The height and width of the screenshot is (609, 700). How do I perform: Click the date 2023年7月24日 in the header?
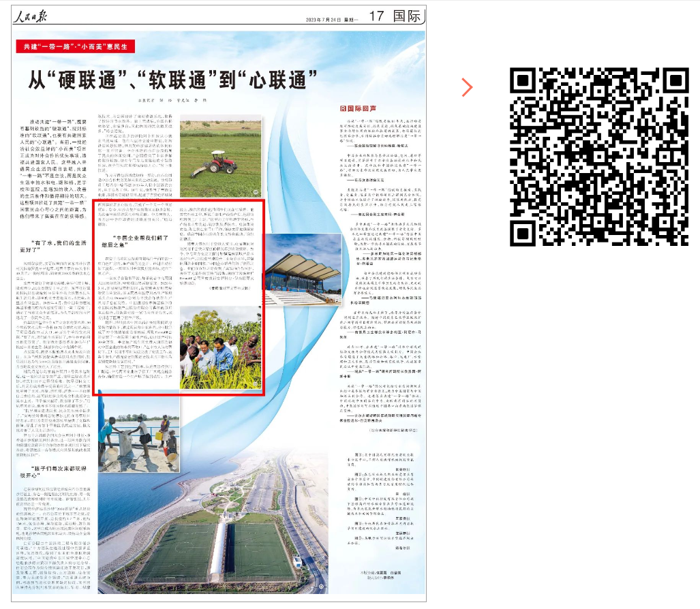click(323, 20)
